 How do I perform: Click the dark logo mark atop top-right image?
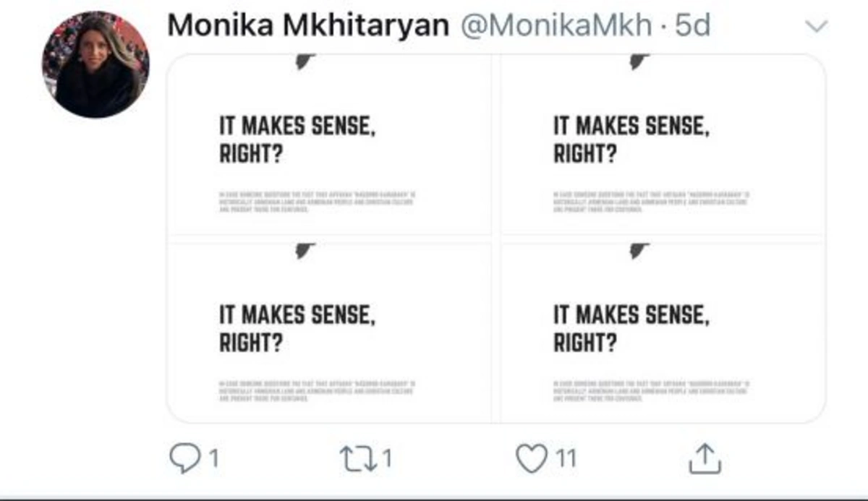tap(638, 62)
